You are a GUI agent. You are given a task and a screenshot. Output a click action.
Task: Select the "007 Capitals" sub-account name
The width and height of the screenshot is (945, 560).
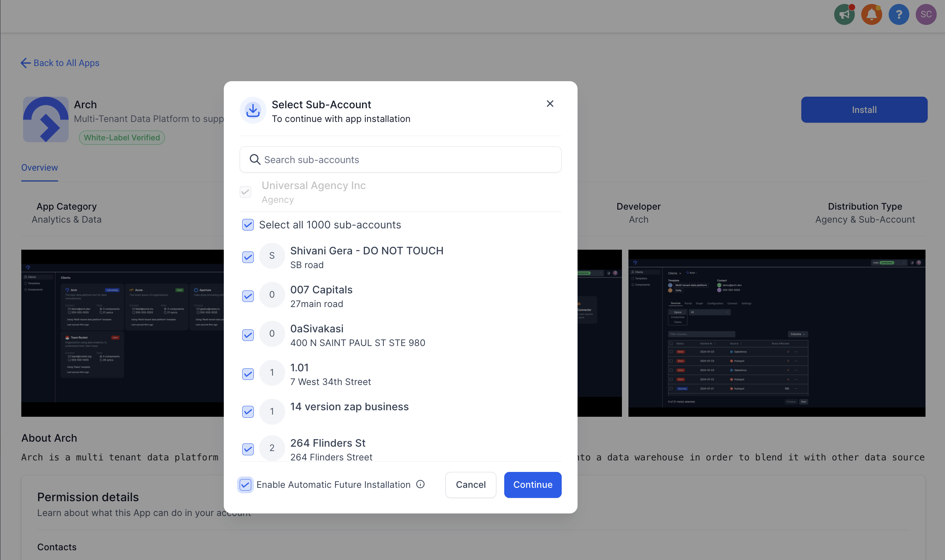321,290
